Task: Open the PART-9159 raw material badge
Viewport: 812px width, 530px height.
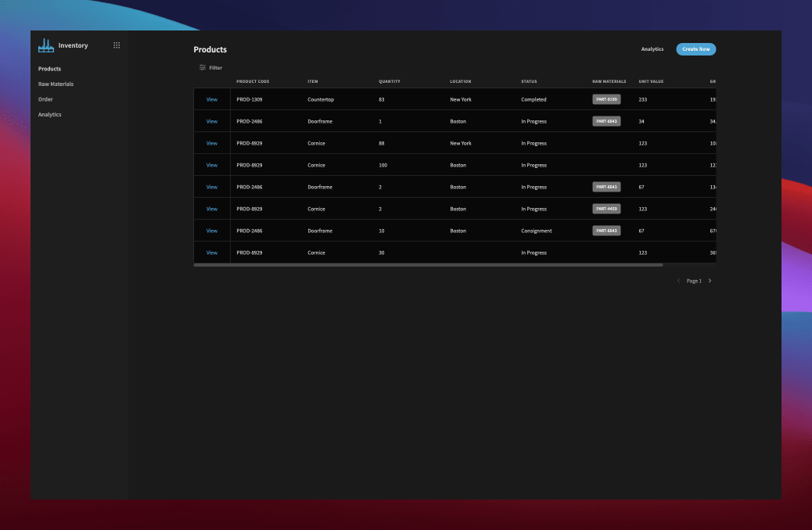Action: [607, 99]
